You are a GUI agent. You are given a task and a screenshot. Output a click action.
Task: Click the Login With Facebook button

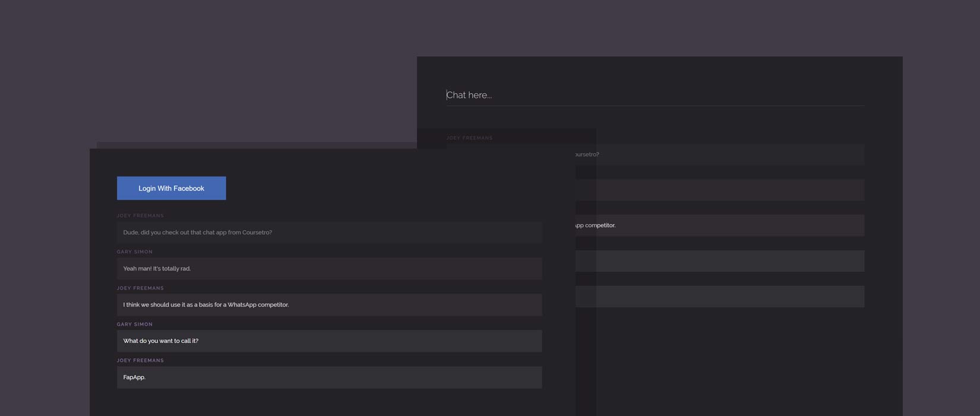(x=171, y=188)
